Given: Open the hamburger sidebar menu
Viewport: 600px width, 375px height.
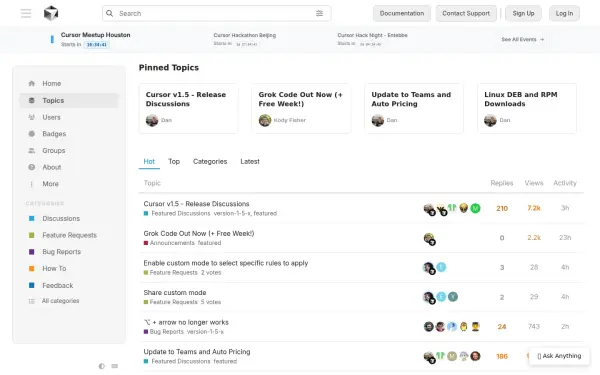Looking at the screenshot, I should pos(26,13).
